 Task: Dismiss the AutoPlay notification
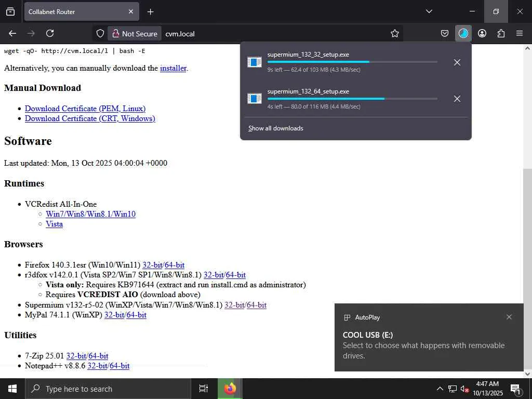(509, 317)
